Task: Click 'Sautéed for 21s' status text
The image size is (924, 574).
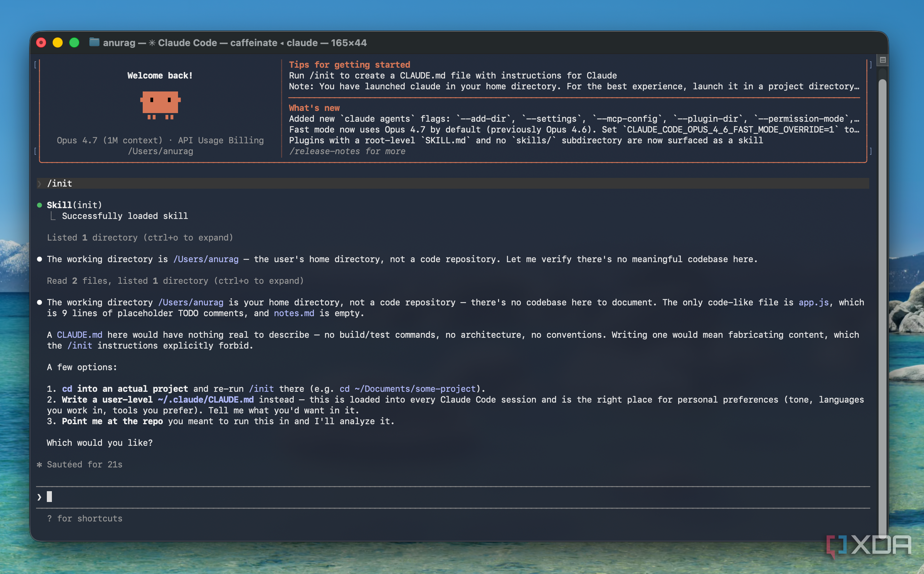Action: pos(84,465)
